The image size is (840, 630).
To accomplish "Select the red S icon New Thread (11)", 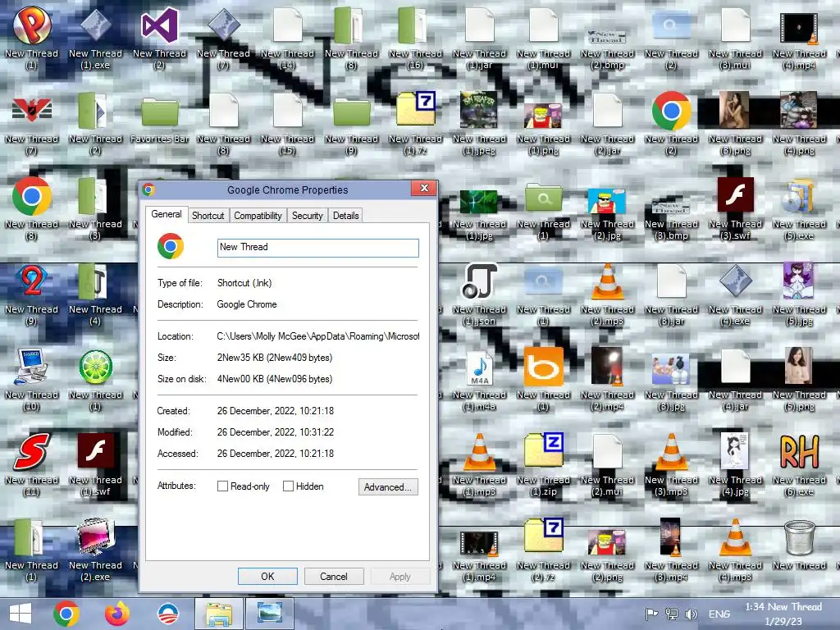I will coord(32,464).
